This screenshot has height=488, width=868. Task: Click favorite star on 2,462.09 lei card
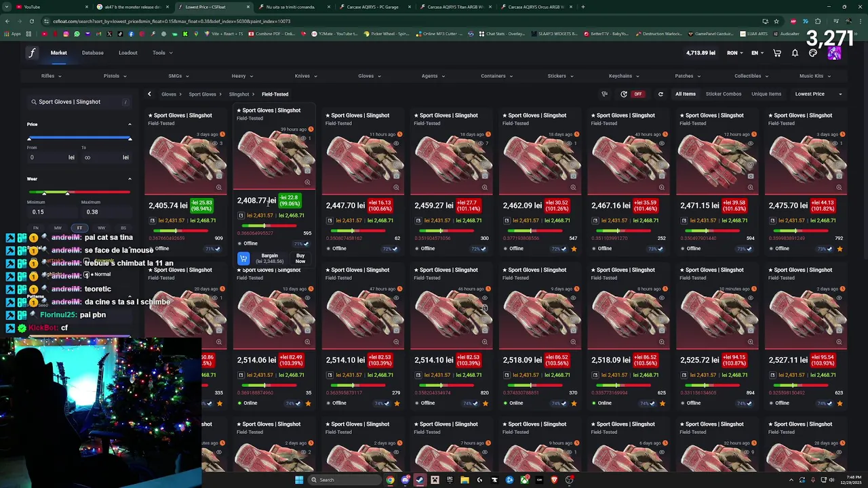click(574, 249)
